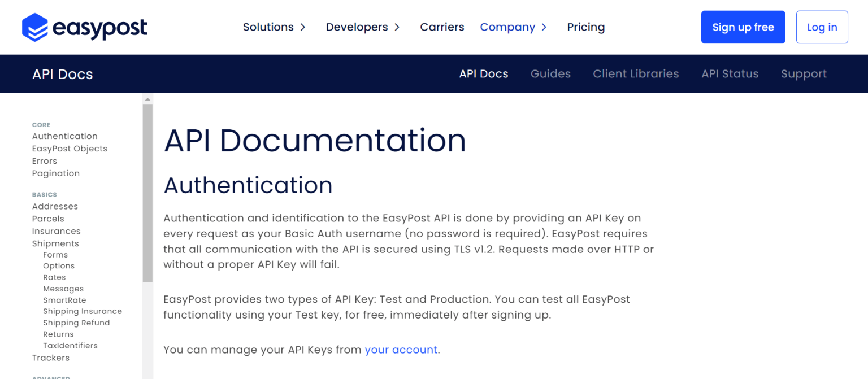868x379 pixels.
Task: Open the 'your account' link
Action: pyautogui.click(x=401, y=350)
